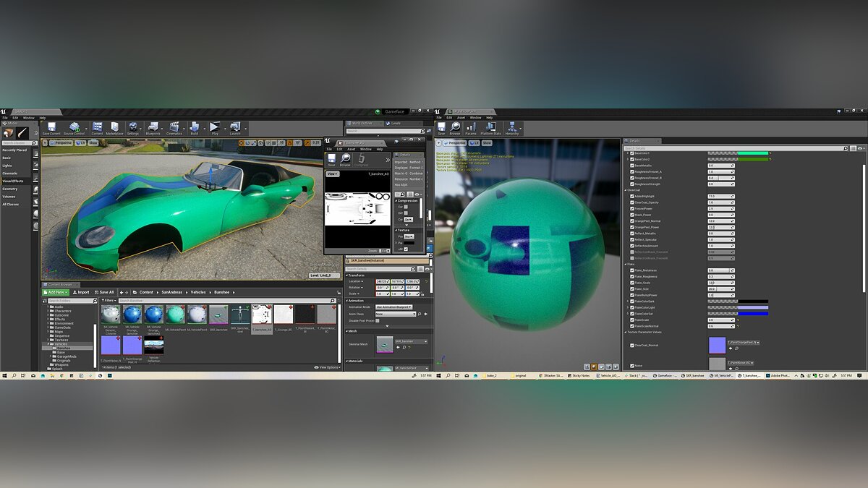The width and height of the screenshot is (868, 488).
Task: Open Platform Stats in the material editor
Action: (x=490, y=128)
